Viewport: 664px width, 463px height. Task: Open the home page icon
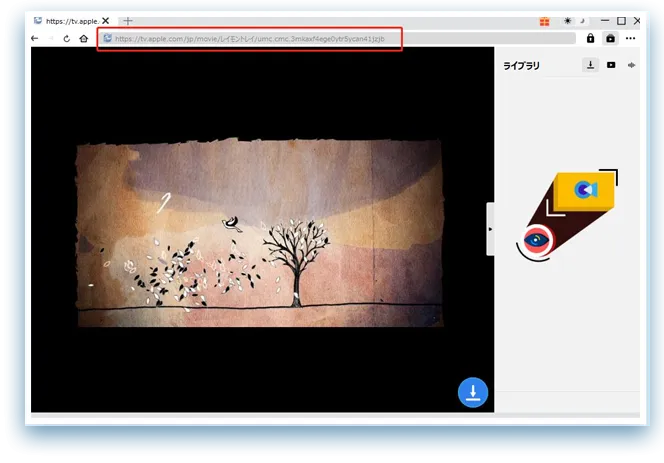tap(84, 39)
